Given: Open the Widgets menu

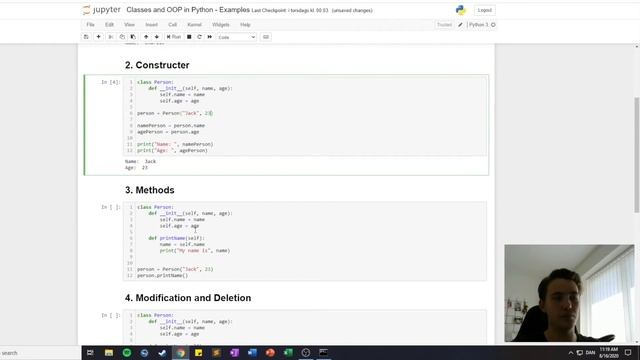Looking at the screenshot, I should [x=220, y=24].
